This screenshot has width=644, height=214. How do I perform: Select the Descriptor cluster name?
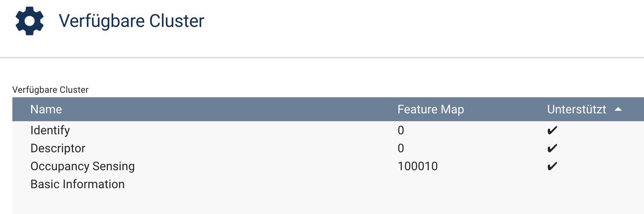coord(58,148)
